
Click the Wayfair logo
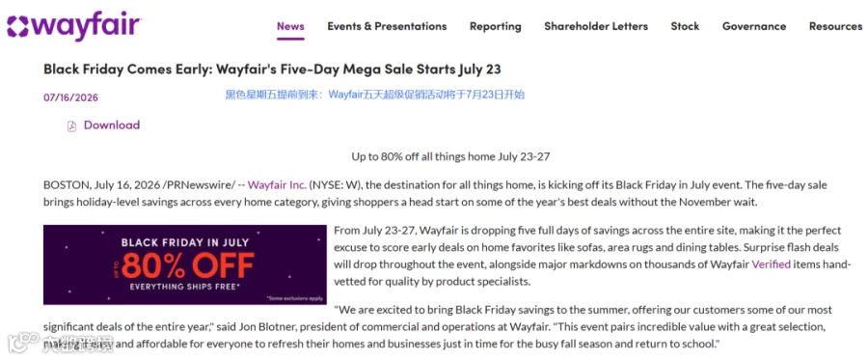74,26
